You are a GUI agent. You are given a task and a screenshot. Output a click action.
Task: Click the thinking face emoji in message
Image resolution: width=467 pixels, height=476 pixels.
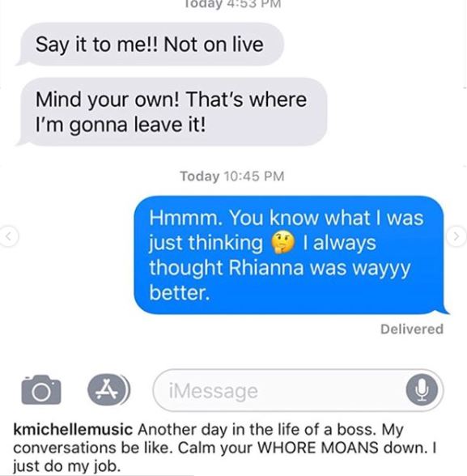(282, 243)
